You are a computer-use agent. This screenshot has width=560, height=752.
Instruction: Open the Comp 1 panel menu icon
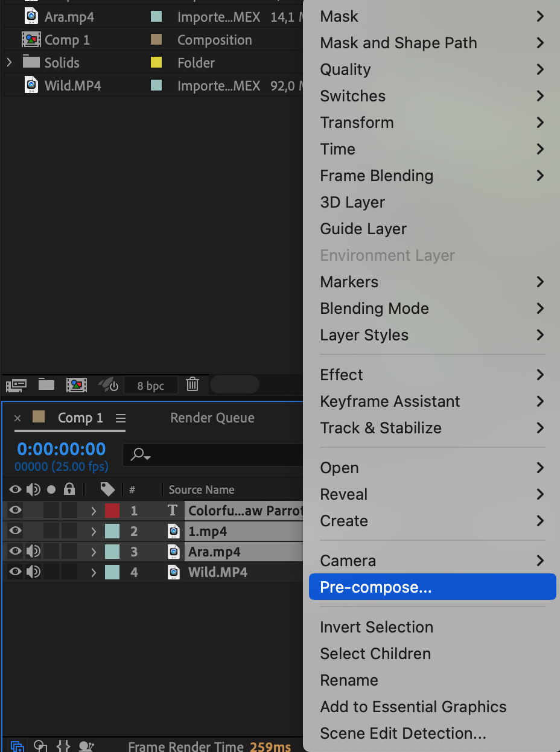pos(121,418)
